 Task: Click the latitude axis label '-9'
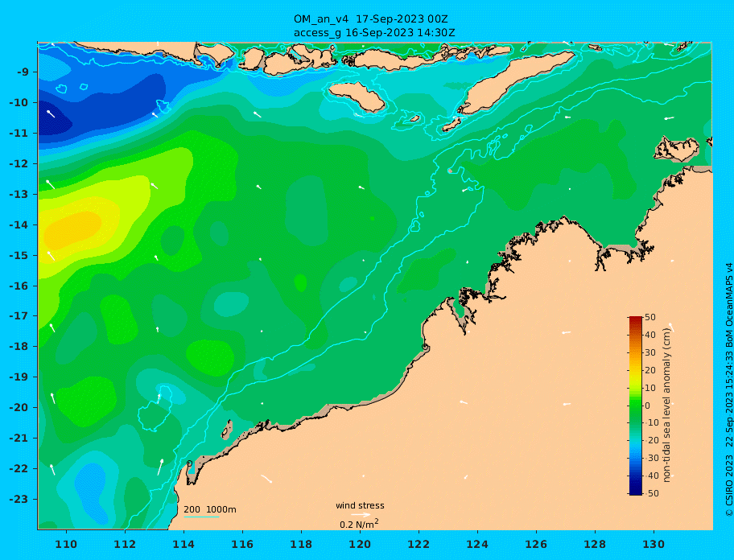[23, 72]
